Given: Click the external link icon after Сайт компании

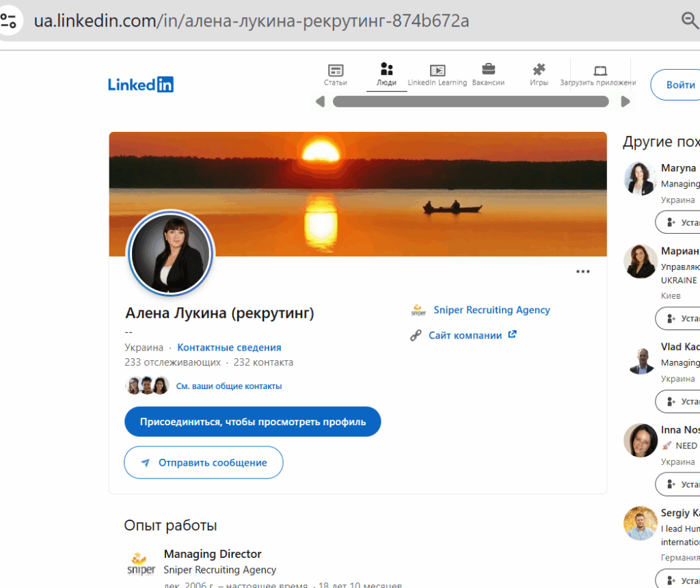Looking at the screenshot, I should click(x=513, y=334).
